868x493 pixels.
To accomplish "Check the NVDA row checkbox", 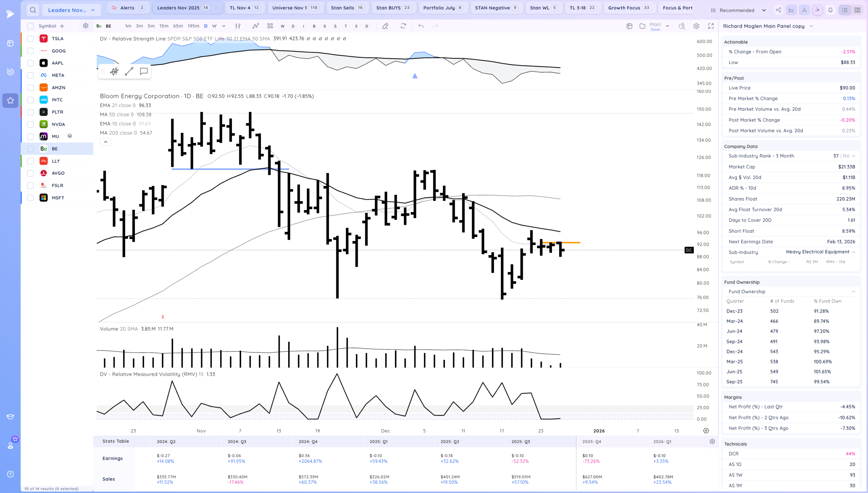I will pyautogui.click(x=31, y=124).
